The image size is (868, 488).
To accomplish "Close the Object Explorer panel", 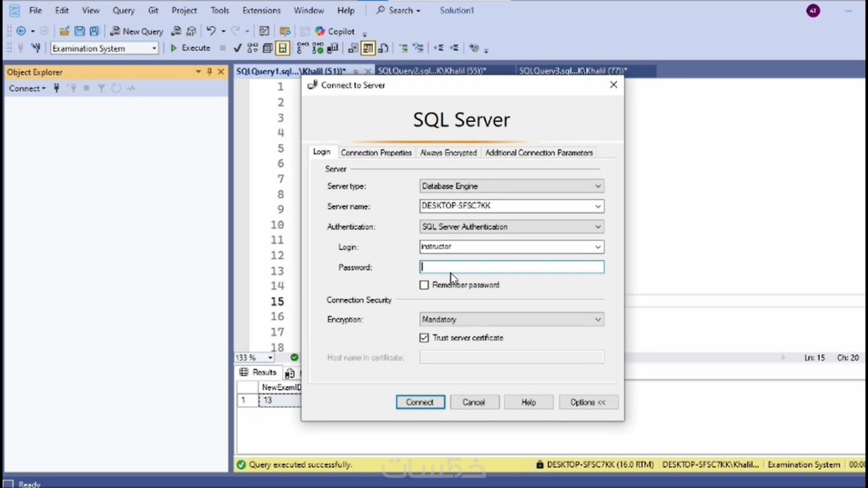I will (x=220, y=72).
